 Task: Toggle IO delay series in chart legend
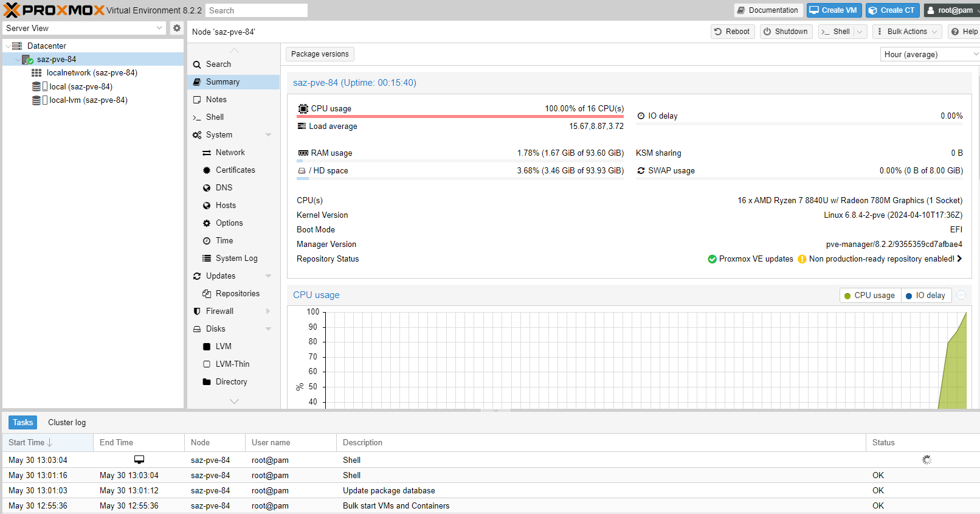[925, 296]
